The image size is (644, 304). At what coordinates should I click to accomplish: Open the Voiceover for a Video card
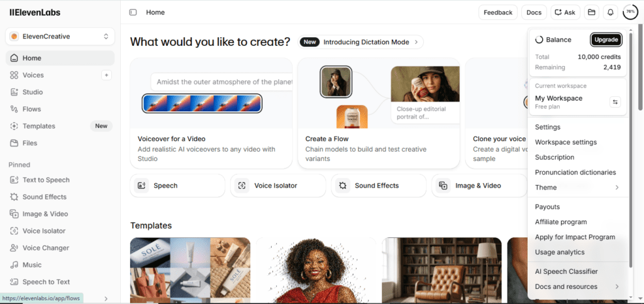click(x=211, y=113)
